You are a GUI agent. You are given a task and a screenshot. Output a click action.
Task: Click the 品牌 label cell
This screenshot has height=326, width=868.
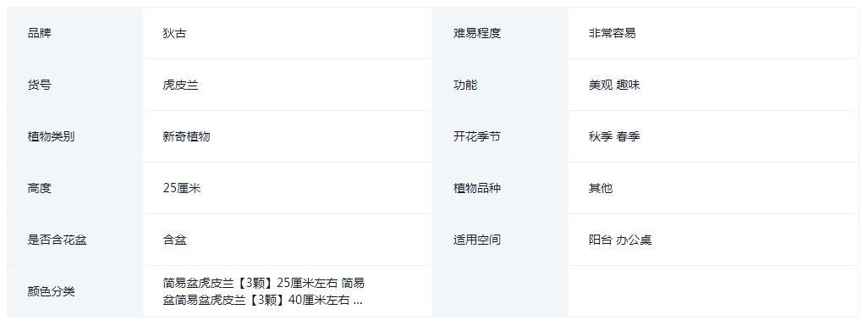[74, 33]
